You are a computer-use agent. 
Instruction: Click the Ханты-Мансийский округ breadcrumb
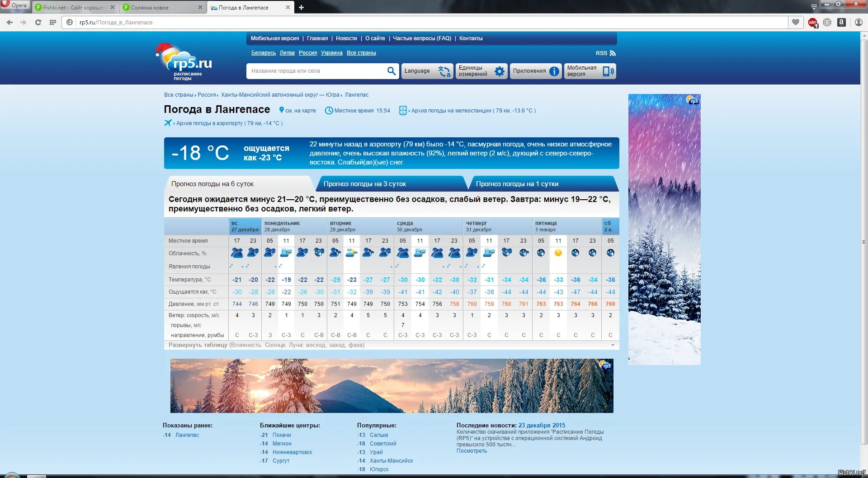point(280,95)
